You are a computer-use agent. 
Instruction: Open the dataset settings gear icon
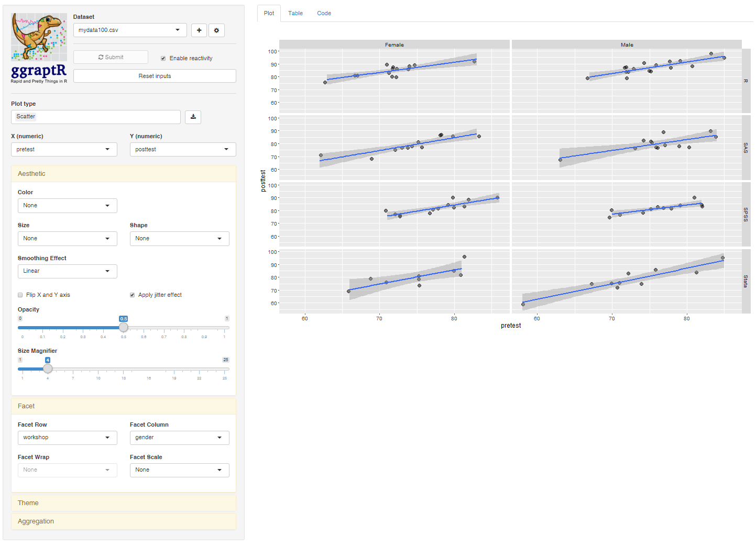(217, 30)
